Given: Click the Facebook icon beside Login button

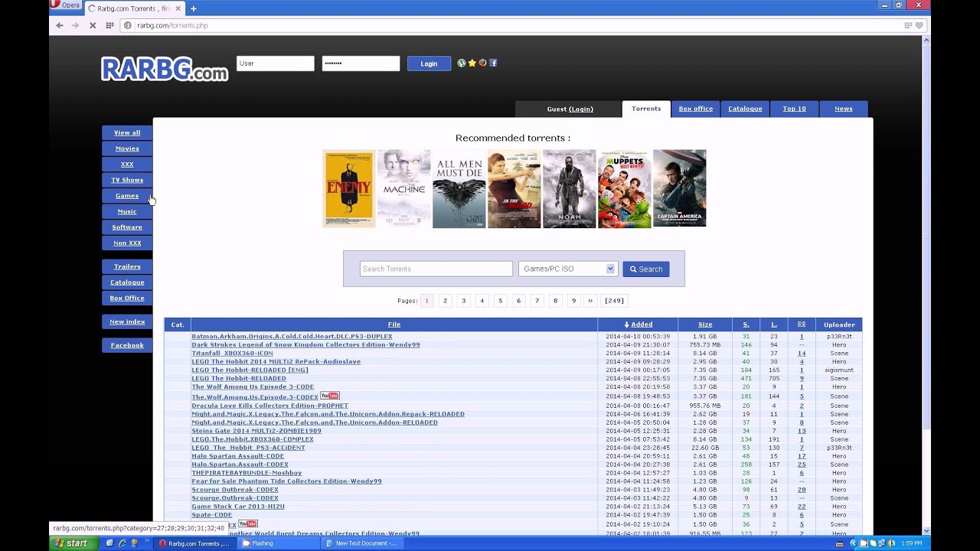Looking at the screenshot, I should 493,63.
